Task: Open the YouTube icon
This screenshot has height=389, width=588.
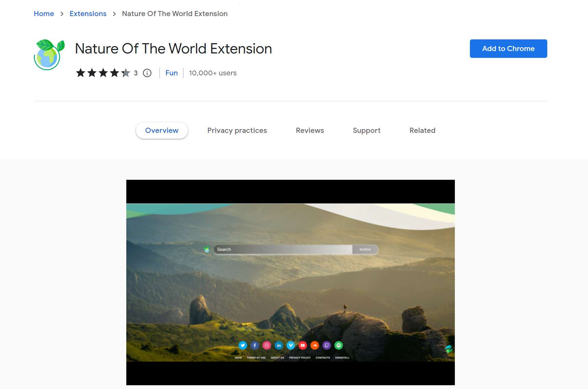Action: (x=303, y=346)
